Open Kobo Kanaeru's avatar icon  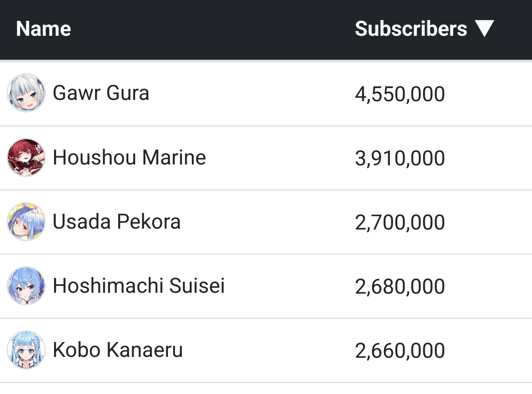coord(26,350)
